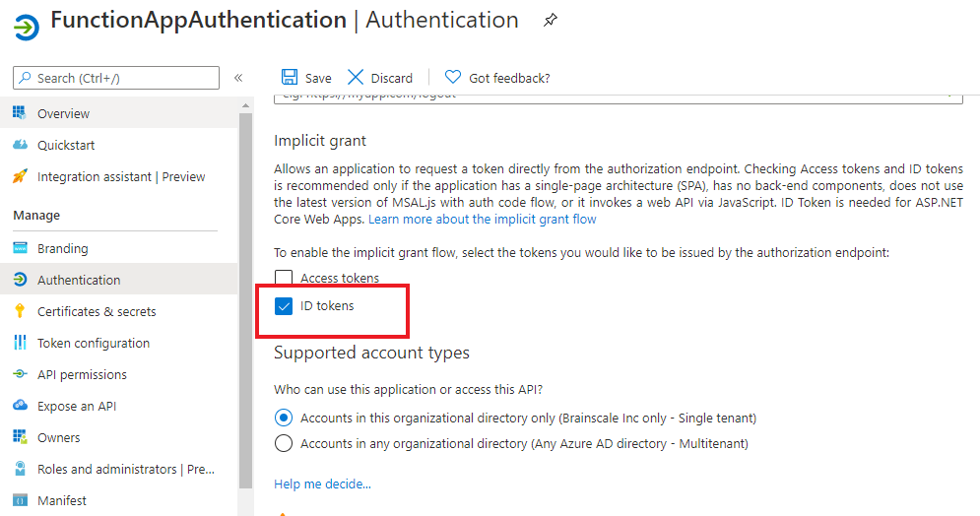Click 'Who can use this application' text

click(x=408, y=389)
